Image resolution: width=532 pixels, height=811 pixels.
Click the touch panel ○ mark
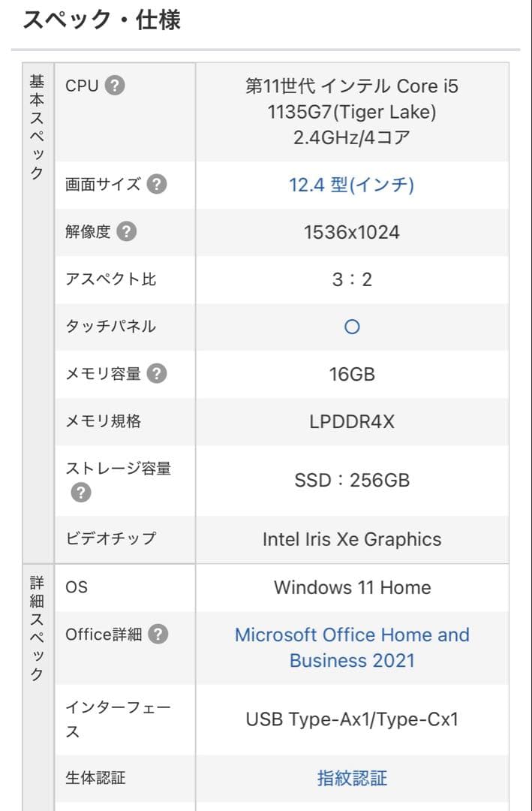[x=353, y=326]
